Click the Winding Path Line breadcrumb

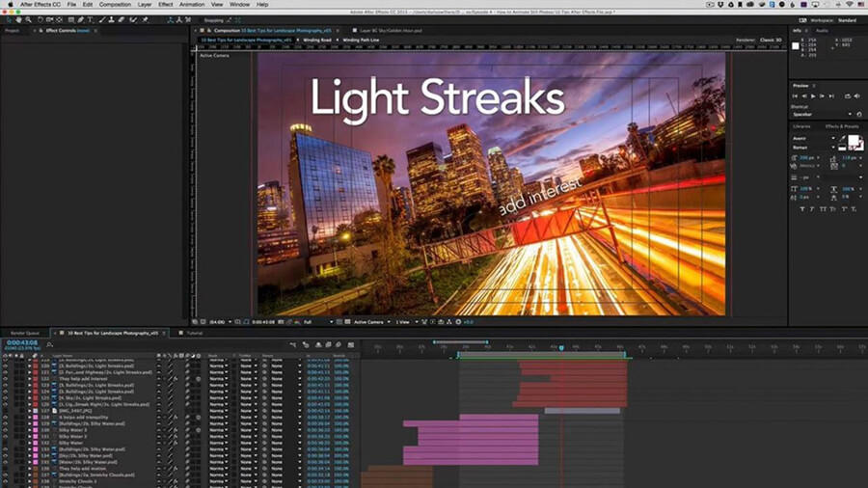[361, 40]
